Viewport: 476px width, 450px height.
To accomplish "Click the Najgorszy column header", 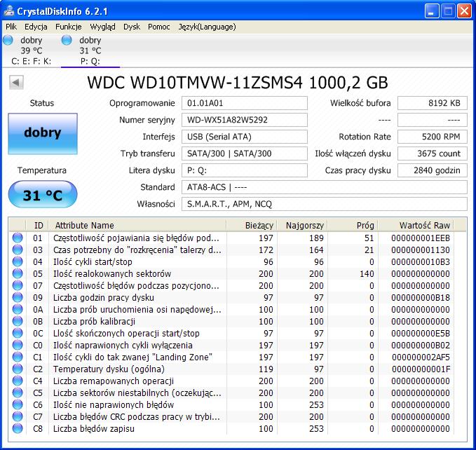I will (x=301, y=225).
